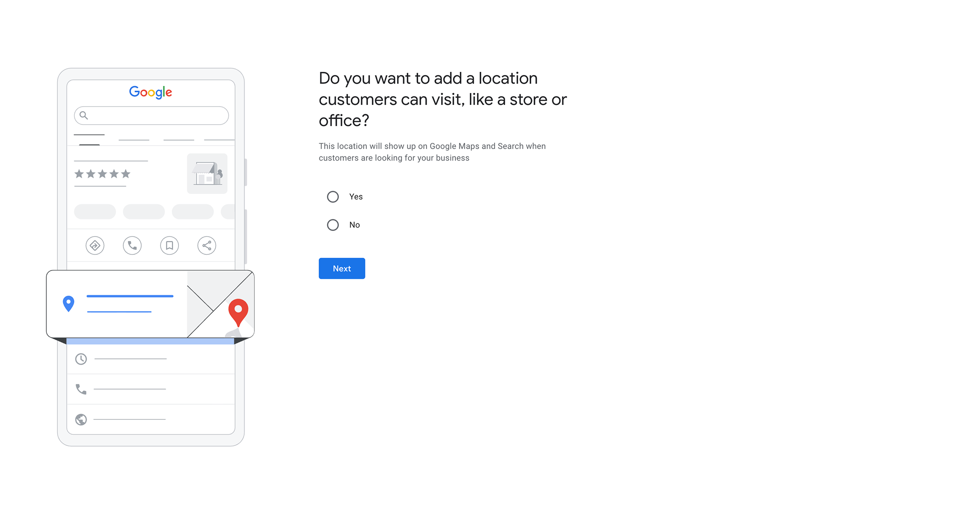
Task: Click the magnifier icon in the search bar
Action: tap(84, 115)
